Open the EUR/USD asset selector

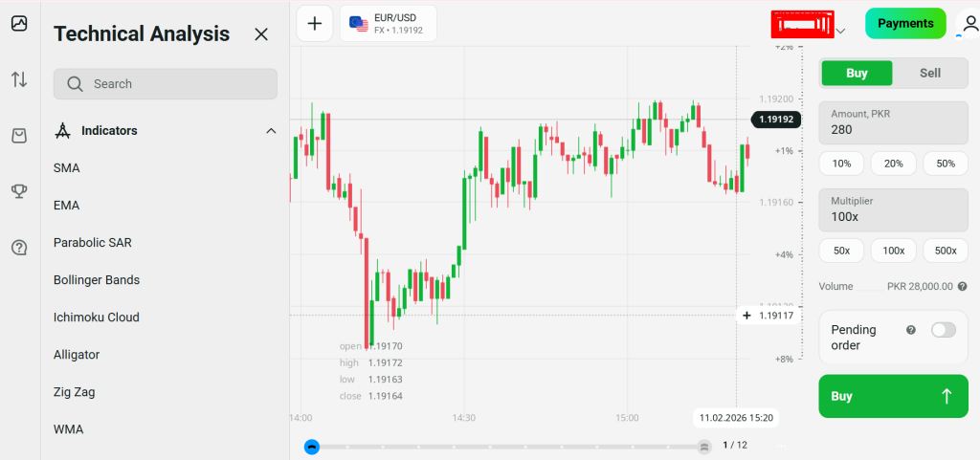coord(389,24)
